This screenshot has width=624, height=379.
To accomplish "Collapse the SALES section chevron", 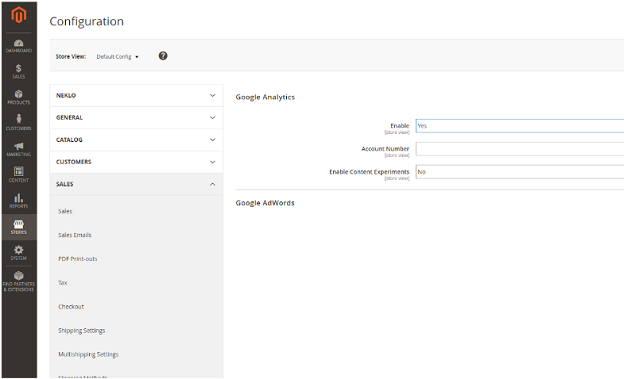I will click(x=213, y=184).
